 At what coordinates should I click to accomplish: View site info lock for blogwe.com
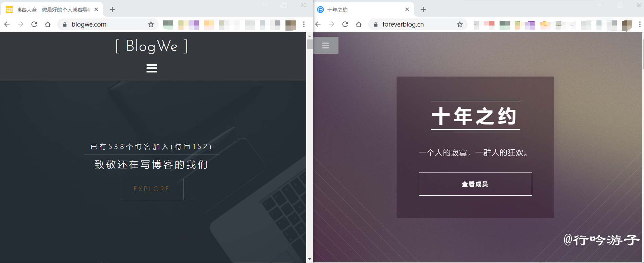pos(65,24)
